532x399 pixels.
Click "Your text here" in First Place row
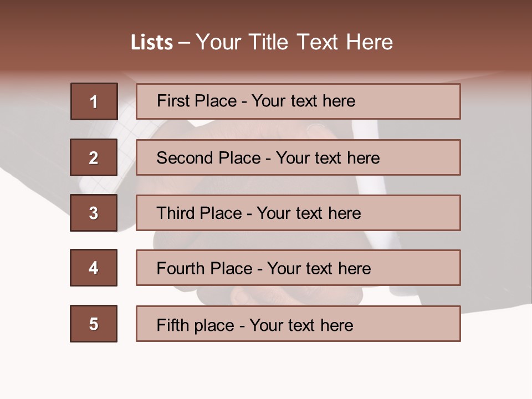303,101
